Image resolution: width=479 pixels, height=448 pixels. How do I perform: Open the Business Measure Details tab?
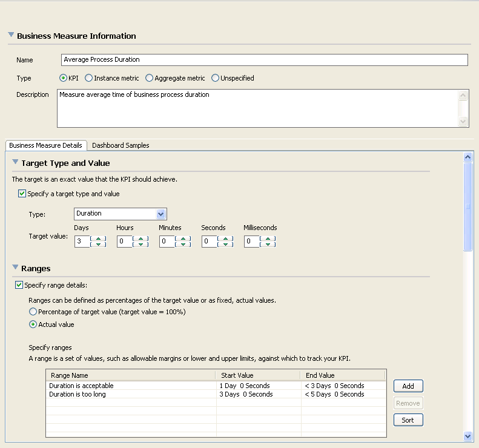coord(45,145)
